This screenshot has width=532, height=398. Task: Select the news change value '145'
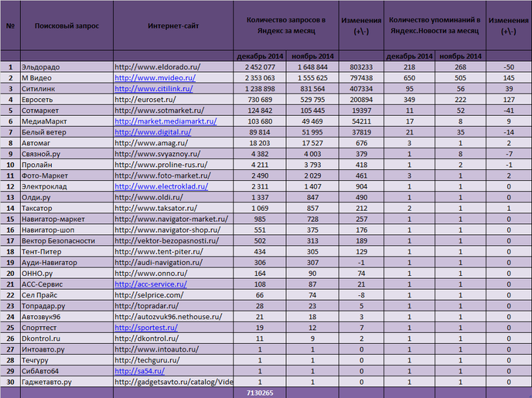(509, 78)
